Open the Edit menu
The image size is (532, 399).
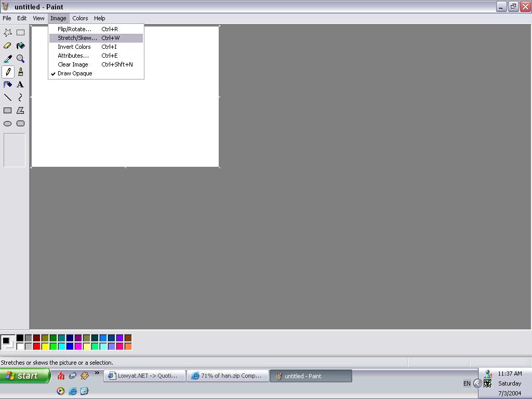22,18
